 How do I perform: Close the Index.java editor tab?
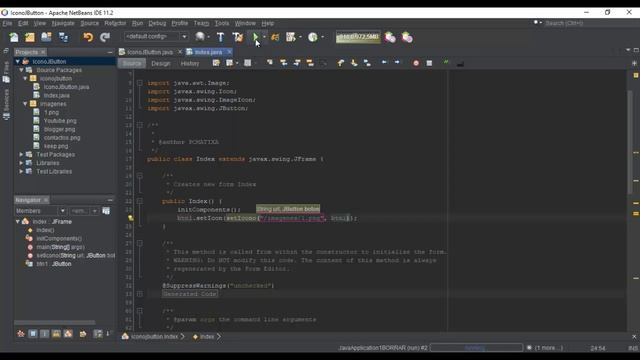229,52
